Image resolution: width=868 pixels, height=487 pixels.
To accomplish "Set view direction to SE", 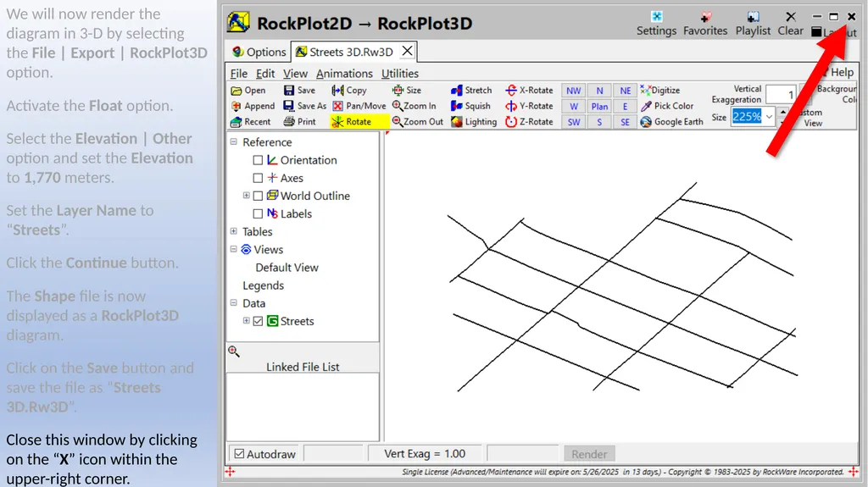I will 625,122.
